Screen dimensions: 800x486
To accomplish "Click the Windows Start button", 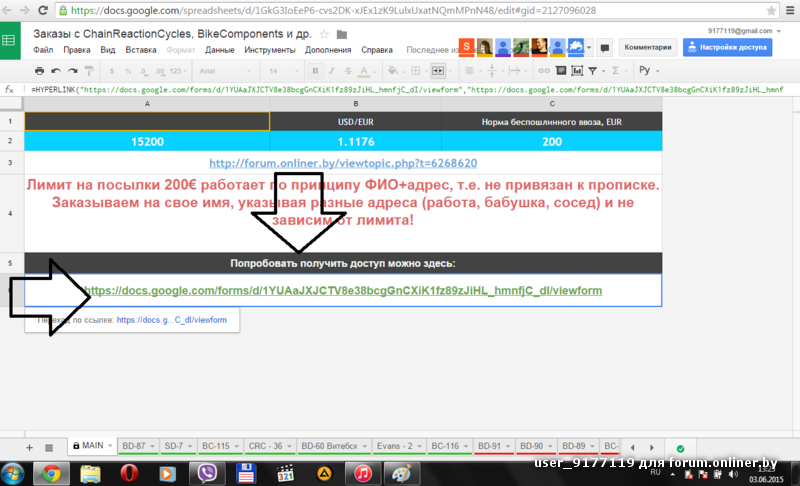I will [x=13, y=474].
